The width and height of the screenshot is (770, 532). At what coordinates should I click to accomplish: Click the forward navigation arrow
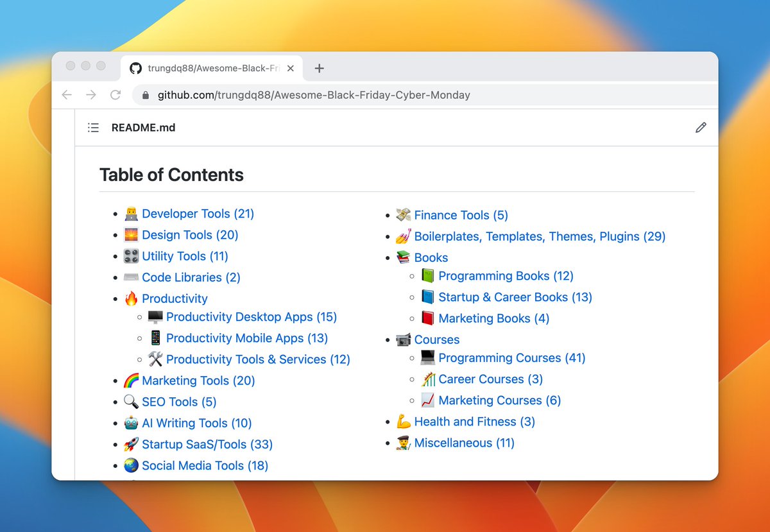coord(91,94)
